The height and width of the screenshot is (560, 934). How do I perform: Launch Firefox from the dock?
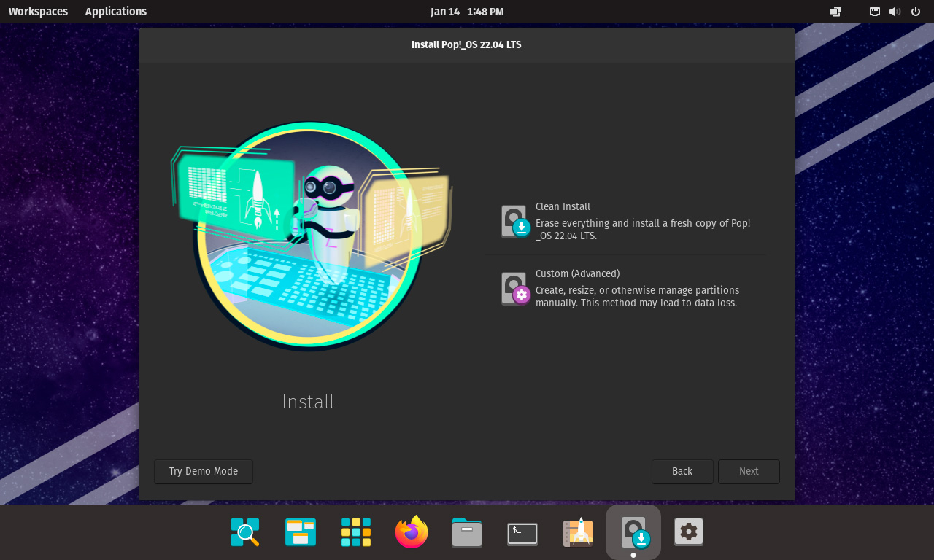[x=412, y=532]
